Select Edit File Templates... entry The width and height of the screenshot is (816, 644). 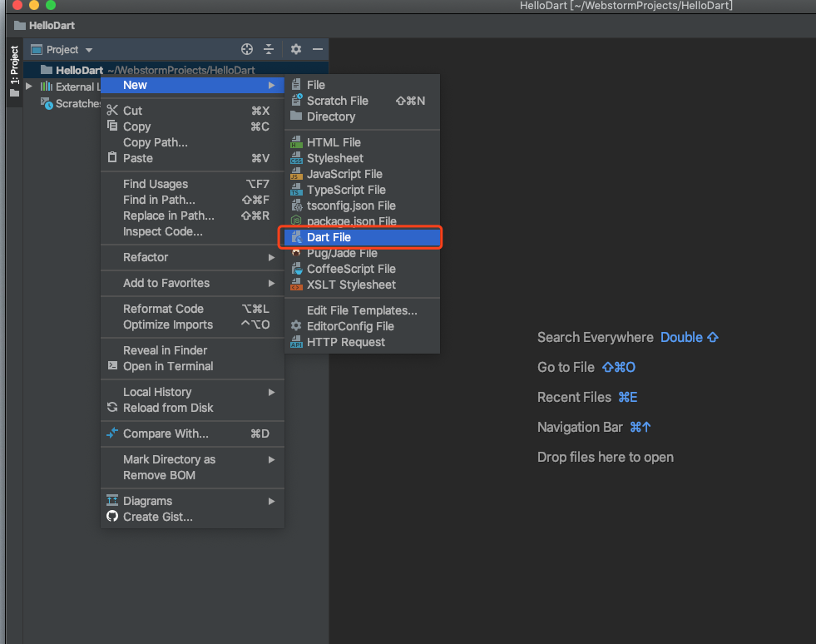point(362,310)
